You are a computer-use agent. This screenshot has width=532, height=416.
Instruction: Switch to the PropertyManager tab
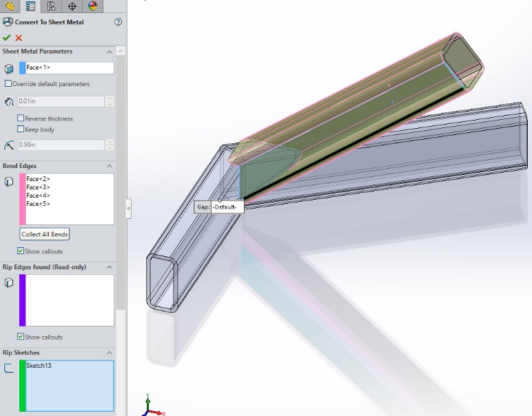pyautogui.click(x=30, y=6)
